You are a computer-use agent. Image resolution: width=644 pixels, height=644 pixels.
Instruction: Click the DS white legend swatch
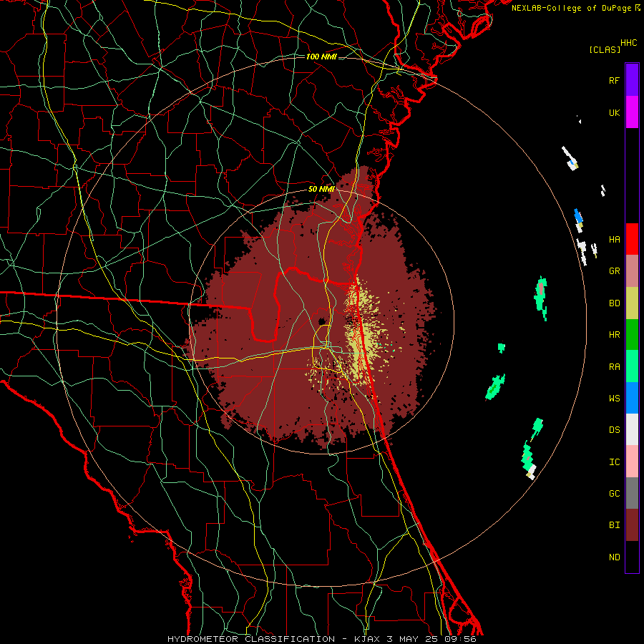[x=632, y=429]
